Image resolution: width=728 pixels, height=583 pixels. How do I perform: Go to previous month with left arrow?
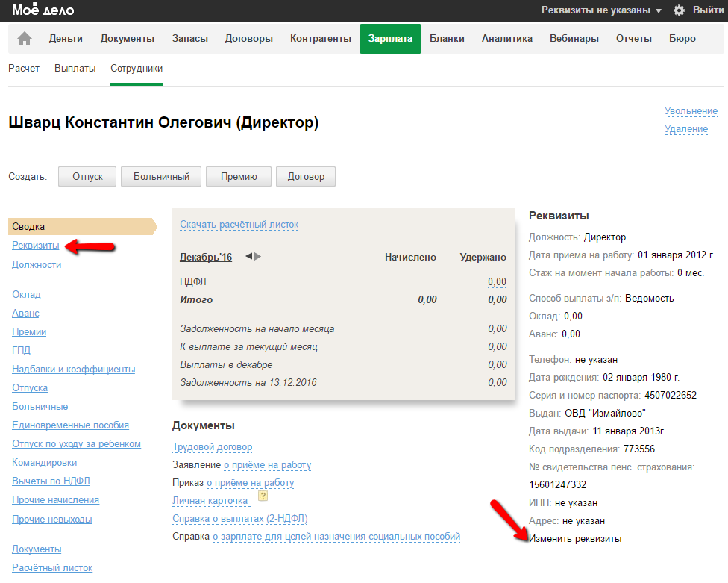click(249, 257)
